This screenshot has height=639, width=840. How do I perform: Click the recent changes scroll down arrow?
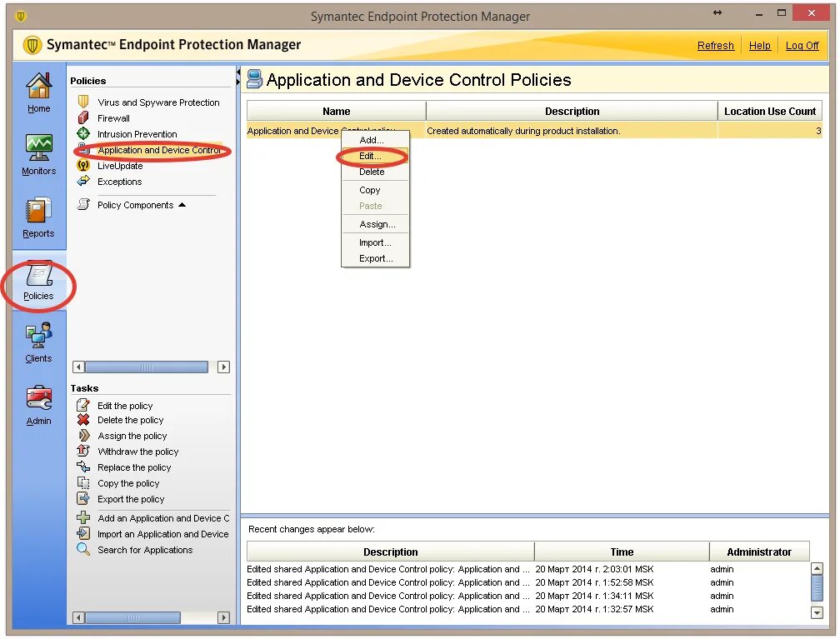click(x=817, y=612)
